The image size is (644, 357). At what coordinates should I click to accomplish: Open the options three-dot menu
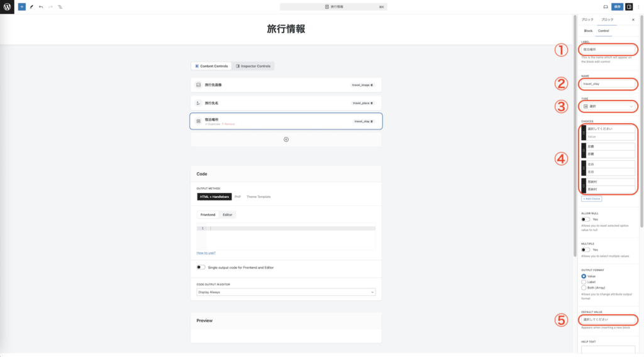pyautogui.click(x=638, y=7)
